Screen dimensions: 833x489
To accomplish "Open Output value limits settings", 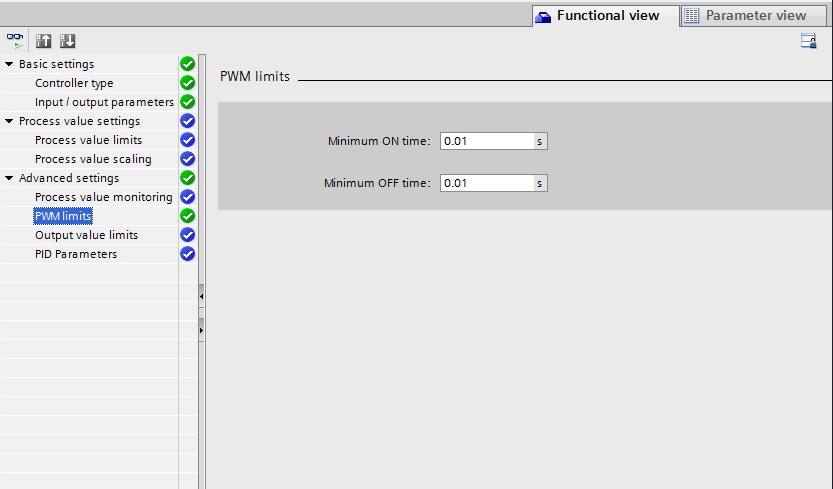I will [86, 235].
